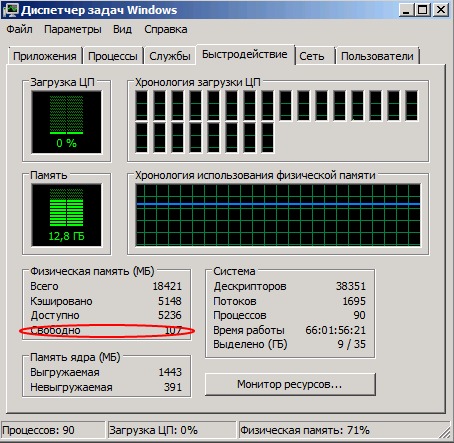Image resolution: width=454 pixels, height=443 pixels.
Task: Switch to the Приложения tab
Action: pyautogui.click(x=45, y=56)
